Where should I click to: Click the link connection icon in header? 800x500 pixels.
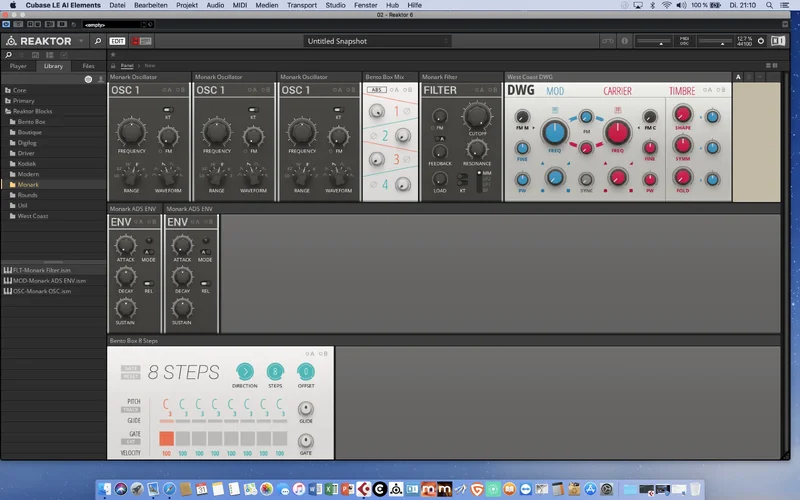[607, 41]
